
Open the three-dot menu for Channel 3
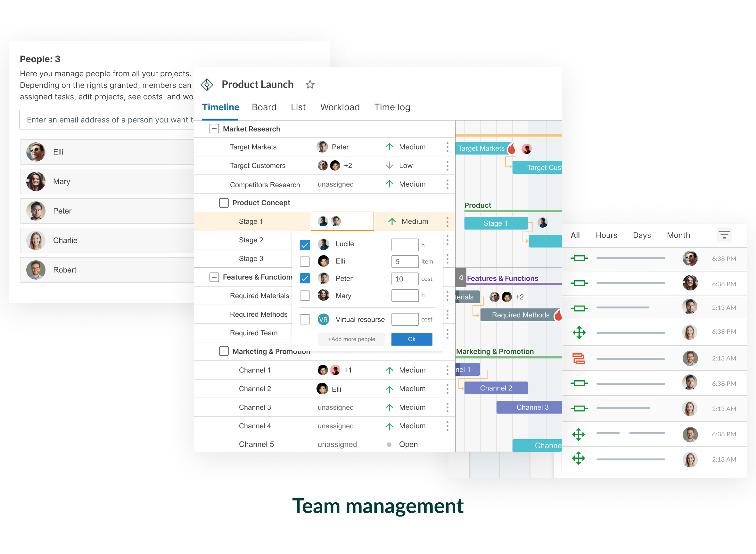(x=448, y=407)
